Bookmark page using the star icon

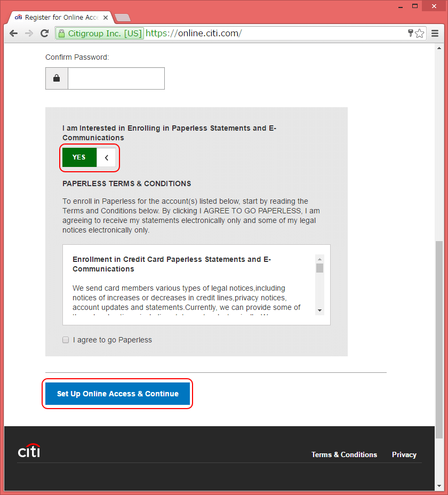(x=420, y=34)
